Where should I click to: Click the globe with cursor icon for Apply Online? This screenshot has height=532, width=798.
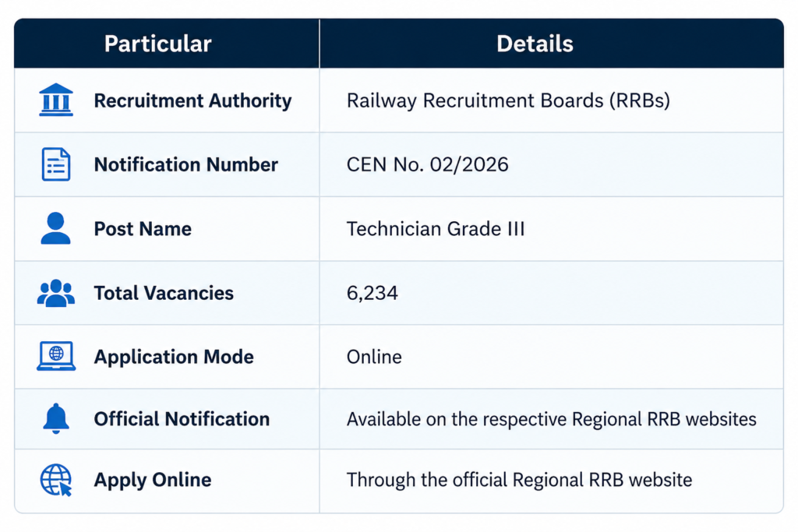coord(56,480)
